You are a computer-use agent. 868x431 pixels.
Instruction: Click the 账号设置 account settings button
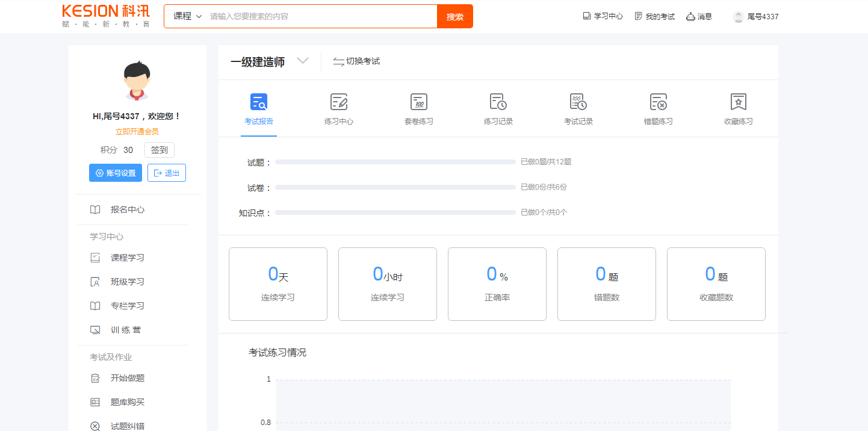(x=116, y=173)
